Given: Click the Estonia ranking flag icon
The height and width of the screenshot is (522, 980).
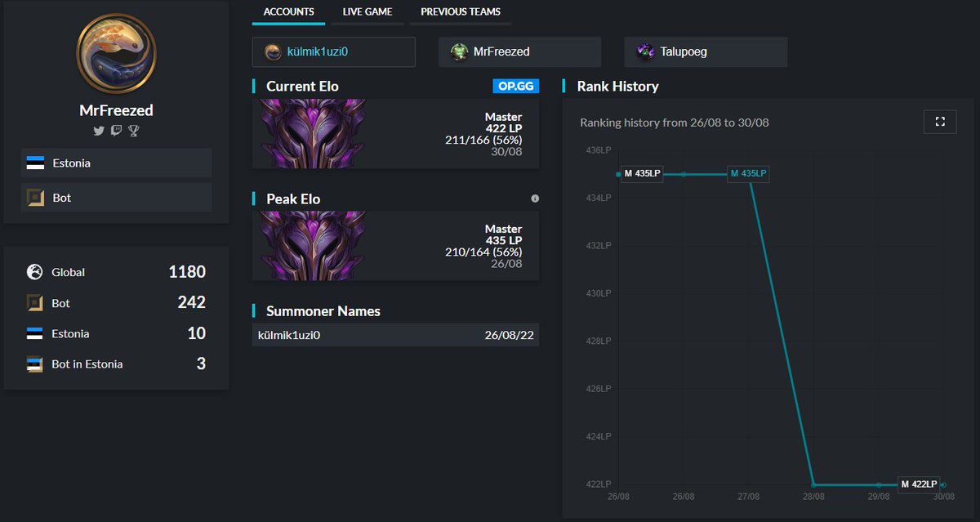Looking at the screenshot, I should click(34, 333).
